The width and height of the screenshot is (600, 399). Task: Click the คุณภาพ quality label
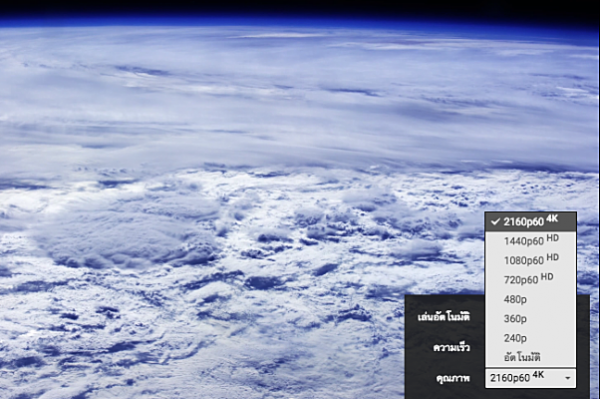453,378
